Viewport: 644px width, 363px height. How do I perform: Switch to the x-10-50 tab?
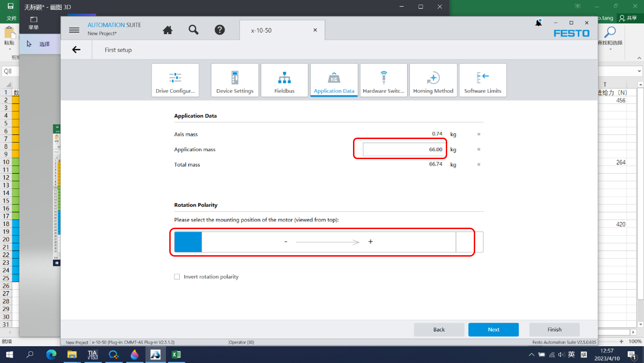(261, 30)
